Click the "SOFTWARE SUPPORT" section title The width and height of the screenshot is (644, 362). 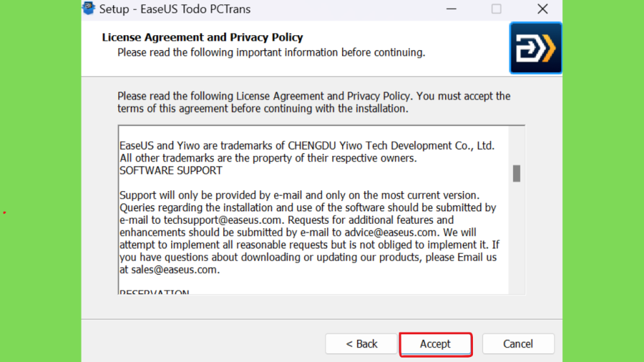tap(171, 170)
